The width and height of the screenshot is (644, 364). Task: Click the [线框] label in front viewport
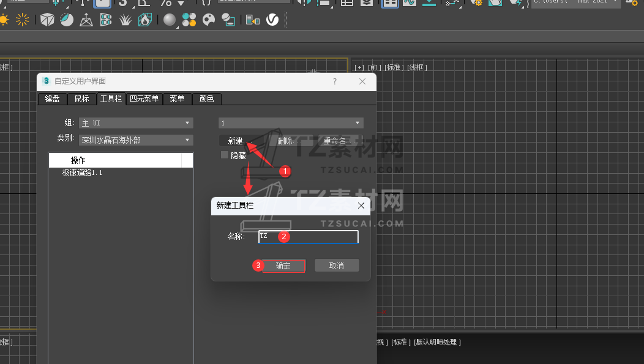(417, 67)
